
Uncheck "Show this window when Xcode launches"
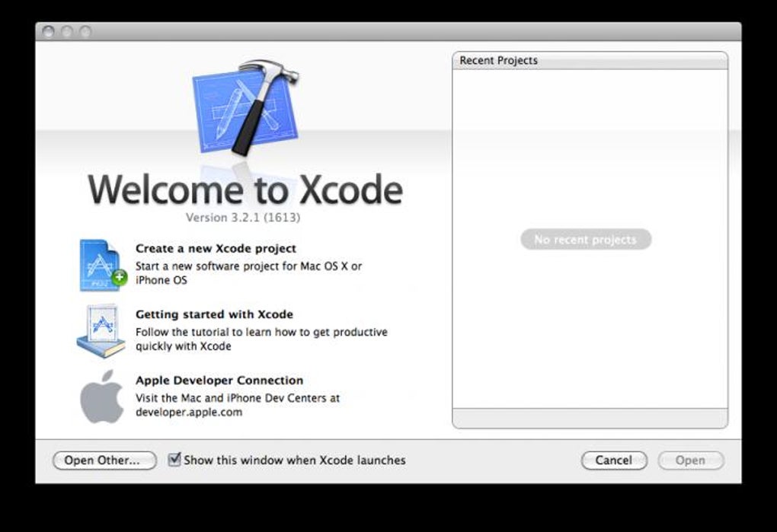click(x=174, y=459)
